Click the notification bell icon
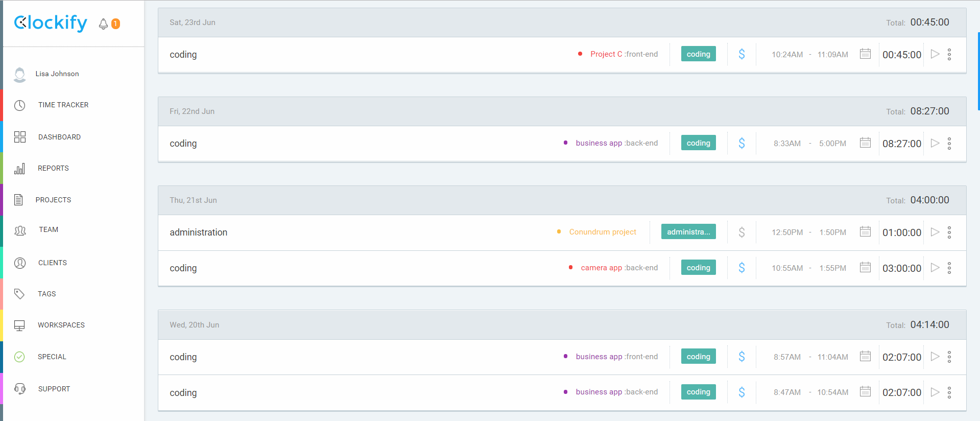980x421 pixels. (x=104, y=24)
